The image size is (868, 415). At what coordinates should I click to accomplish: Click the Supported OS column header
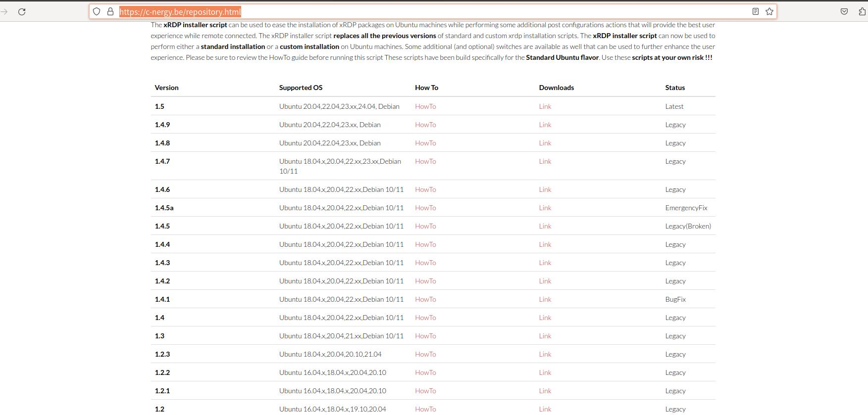tap(301, 88)
